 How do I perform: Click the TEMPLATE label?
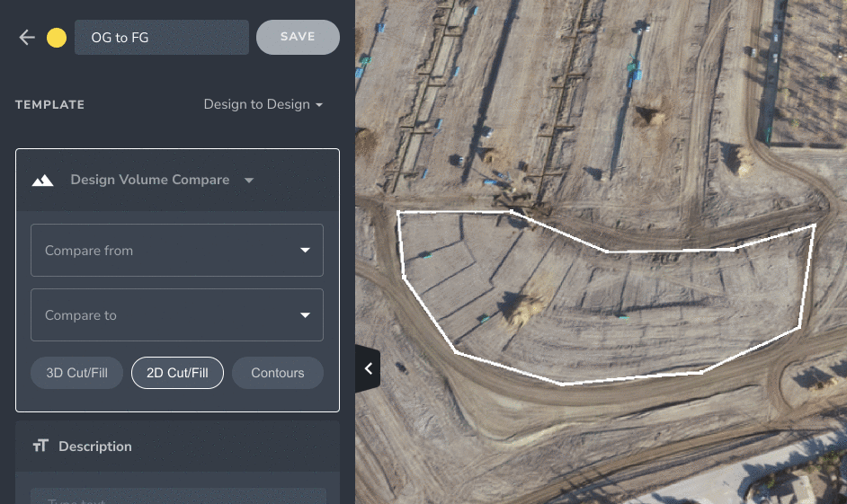(x=49, y=105)
